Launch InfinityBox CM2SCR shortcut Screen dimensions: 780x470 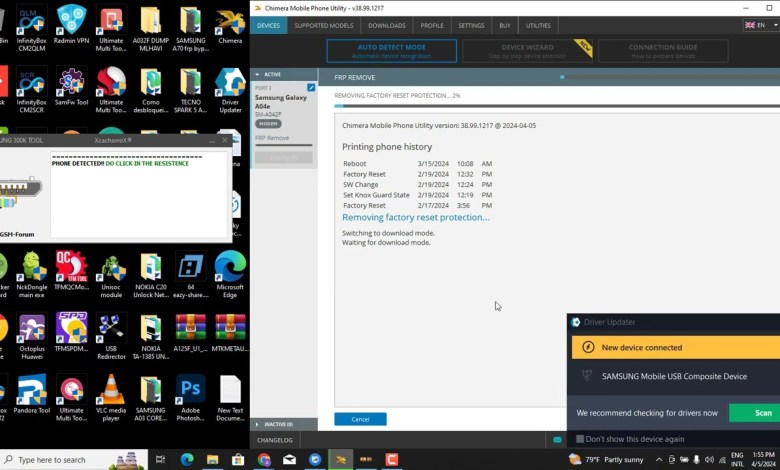coord(31,90)
